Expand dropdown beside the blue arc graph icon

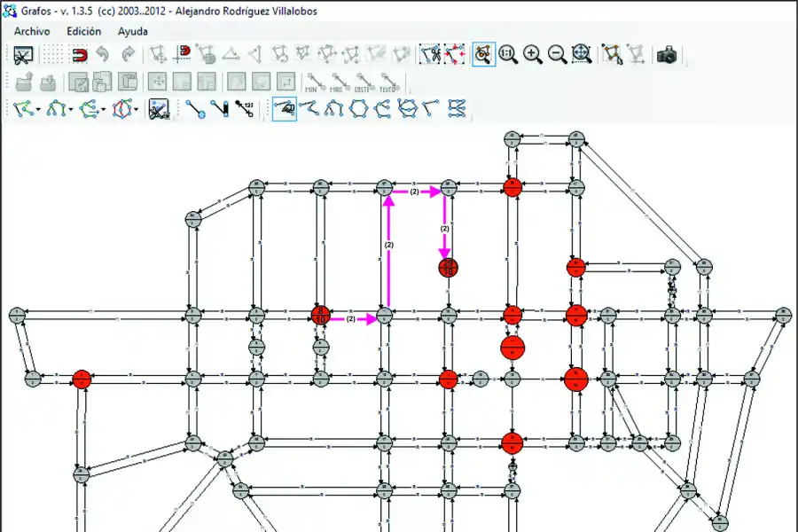pyautogui.click(x=72, y=110)
